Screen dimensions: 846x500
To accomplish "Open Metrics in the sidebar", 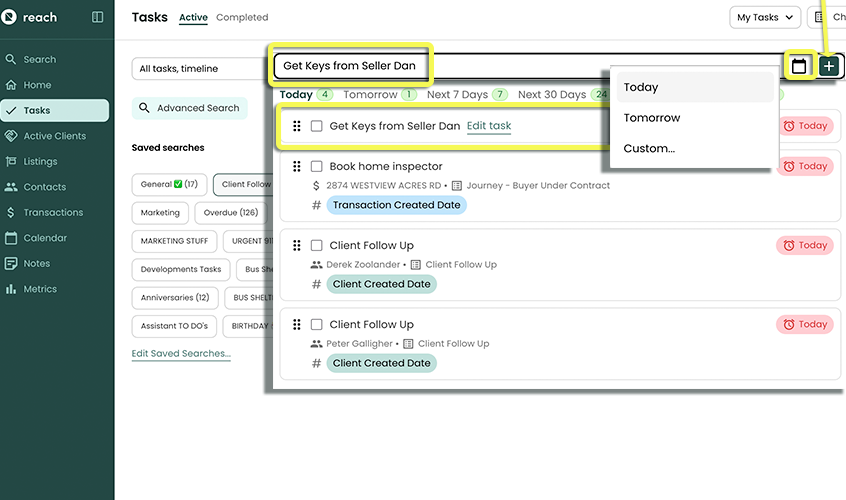I will [41, 289].
